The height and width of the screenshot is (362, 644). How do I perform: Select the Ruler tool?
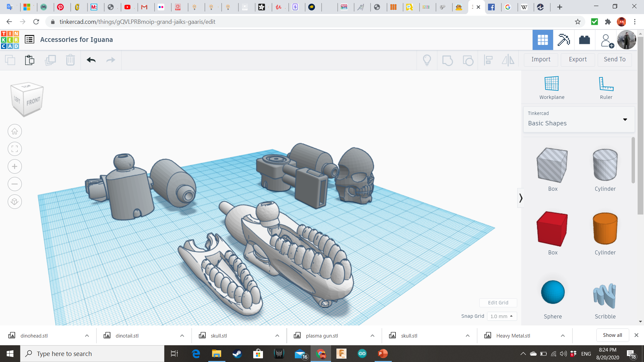coord(606,84)
